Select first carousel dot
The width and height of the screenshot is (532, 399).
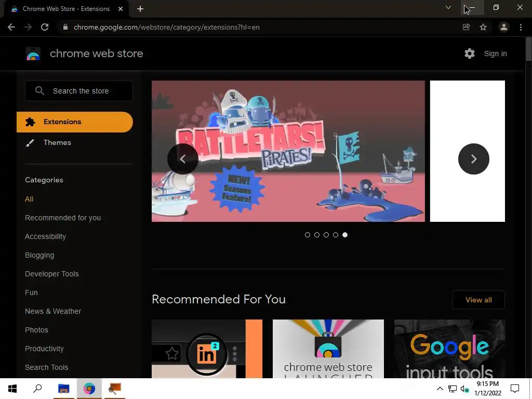[x=308, y=235]
